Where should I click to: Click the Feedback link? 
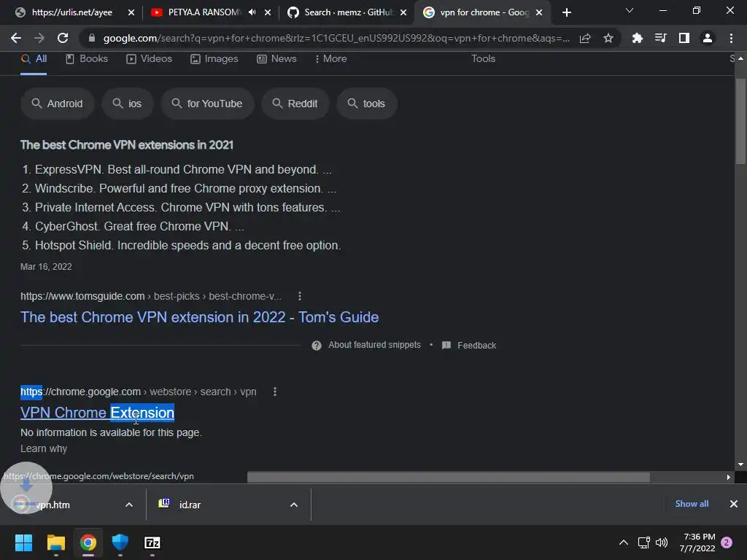(x=477, y=345)
